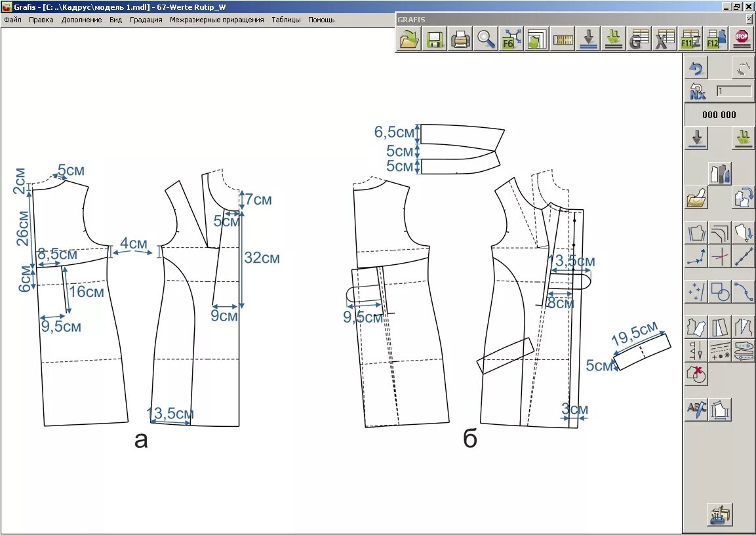This screenshot has width=756, height=535.
Task: Open the folder with pattern piece icon
Action: pyautogui.click(x=696, y=197)
